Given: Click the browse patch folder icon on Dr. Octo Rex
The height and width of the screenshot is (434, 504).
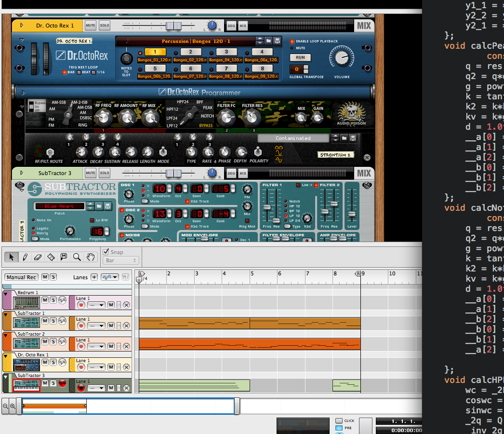Looking at the screenshot, I should (x=268, y=41).
